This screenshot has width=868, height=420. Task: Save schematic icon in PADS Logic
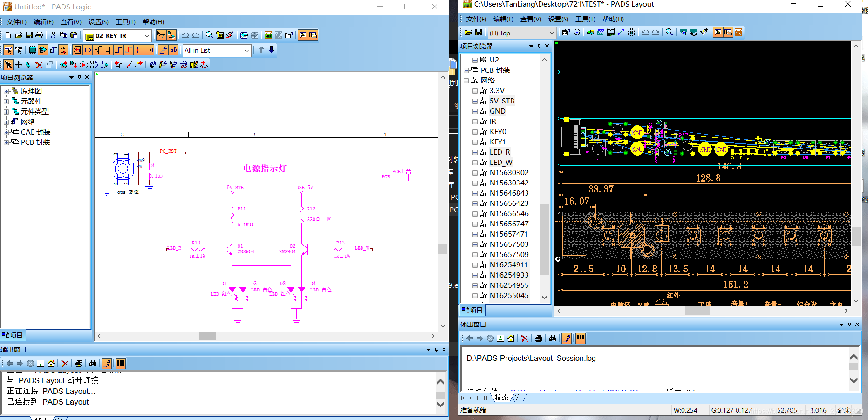(29, 35)
